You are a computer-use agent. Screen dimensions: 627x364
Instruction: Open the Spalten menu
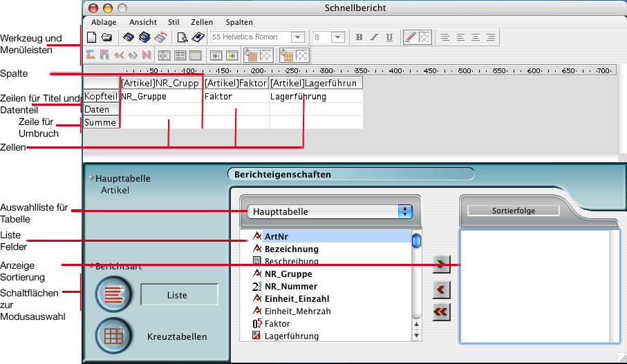[x=239, y=22]
